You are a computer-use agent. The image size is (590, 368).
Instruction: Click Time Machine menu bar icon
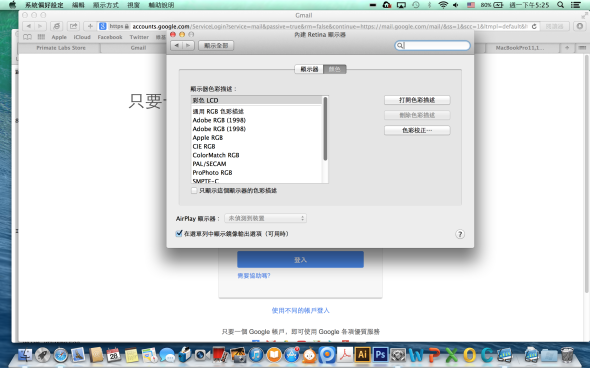tap(416, 5)
